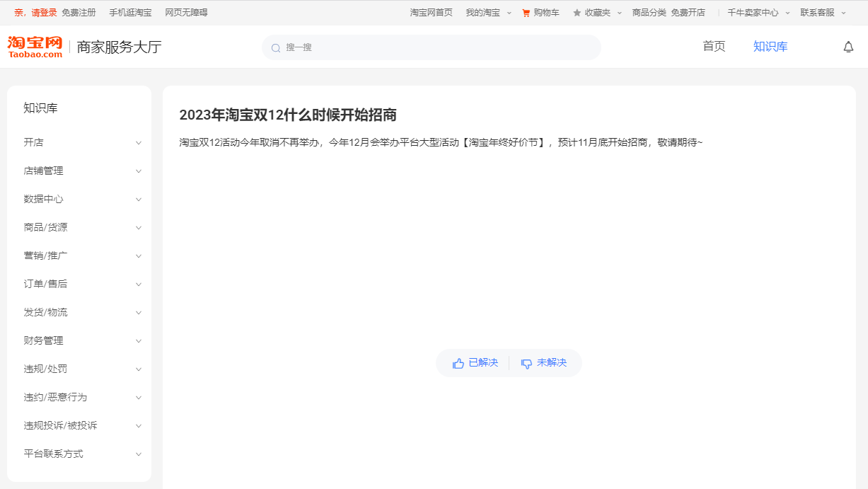The height and width of the screenshot is (489, 868).
Task: Select the 知识库 tab
Action: click(x=770, y=47)
